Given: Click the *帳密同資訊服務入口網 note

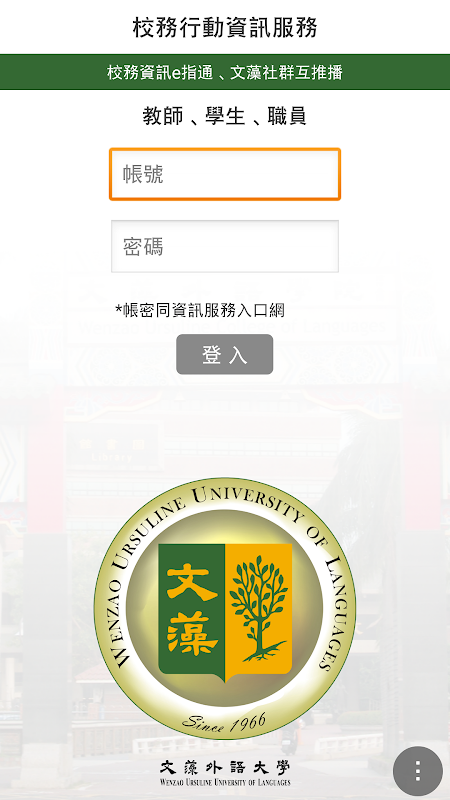Looking at the screenshot, I should click(x=199, y=309).
